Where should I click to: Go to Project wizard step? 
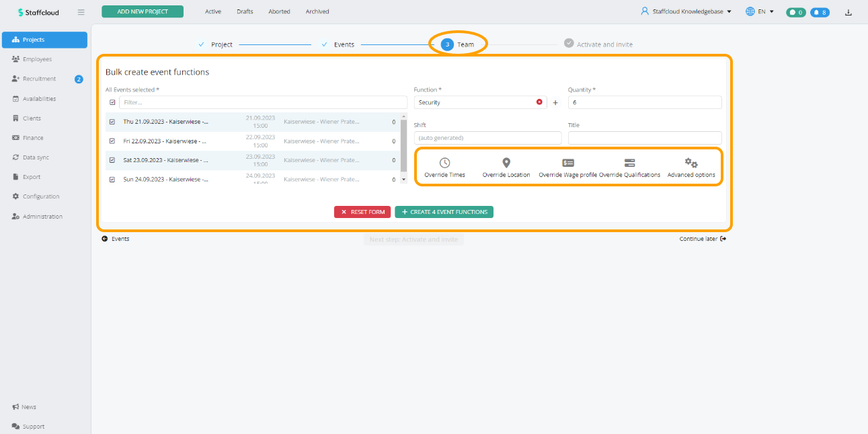pos(216,44)
